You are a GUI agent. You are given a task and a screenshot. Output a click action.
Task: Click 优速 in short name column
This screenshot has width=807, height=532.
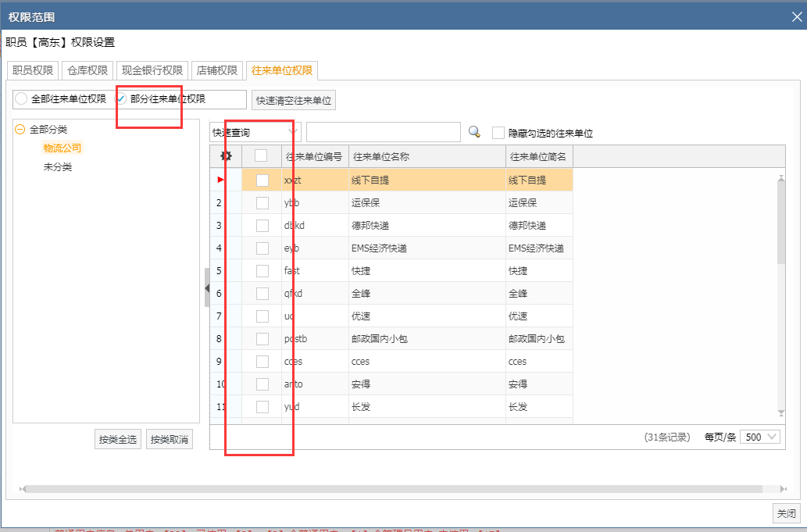click(x=518, y=316)
